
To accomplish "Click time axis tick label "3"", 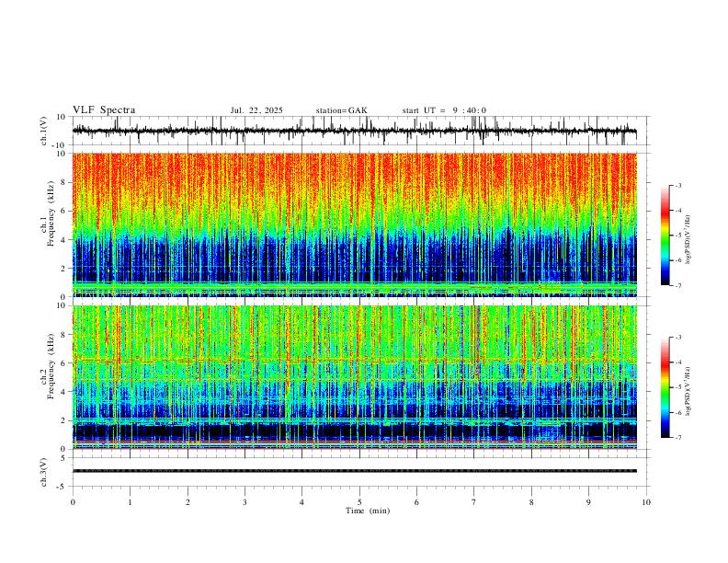I will point(245,502).
